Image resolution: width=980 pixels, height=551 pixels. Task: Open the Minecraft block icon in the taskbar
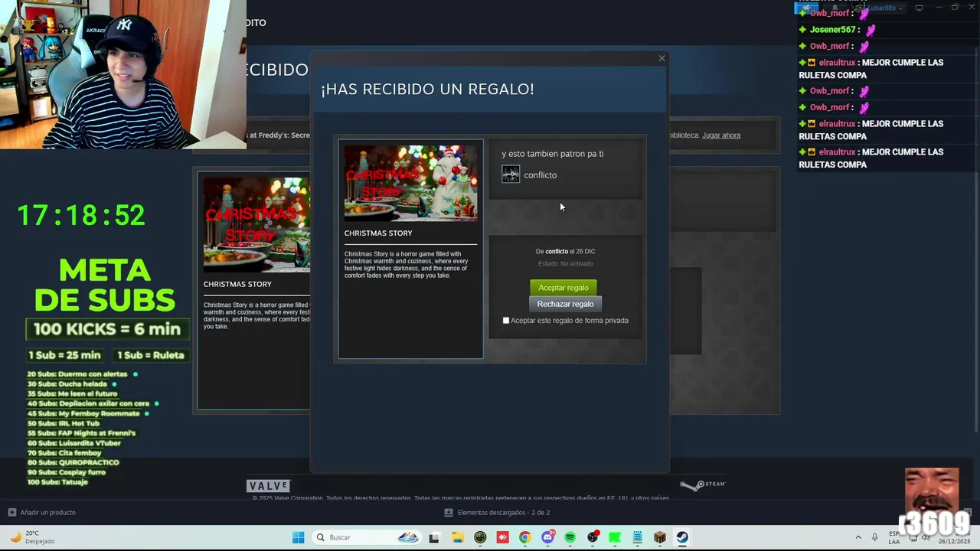[660, 537]
